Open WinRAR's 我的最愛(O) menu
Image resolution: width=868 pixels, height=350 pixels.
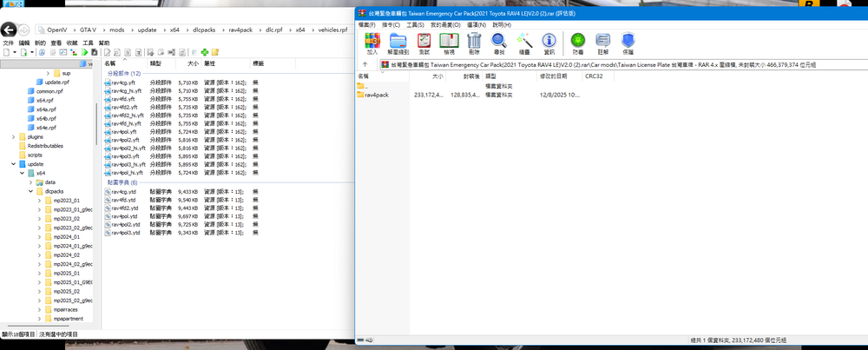pyautogui.click(x=445, y=25)
